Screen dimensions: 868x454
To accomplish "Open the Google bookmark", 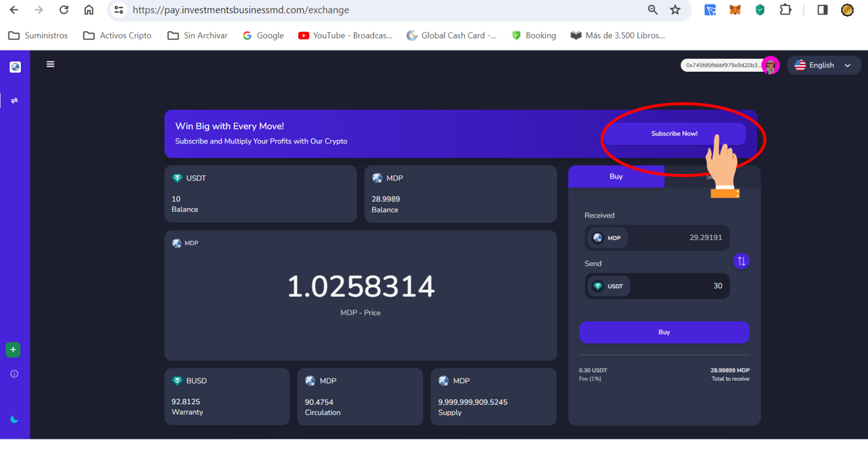I will pyautogui.click(x=263, y=36).
